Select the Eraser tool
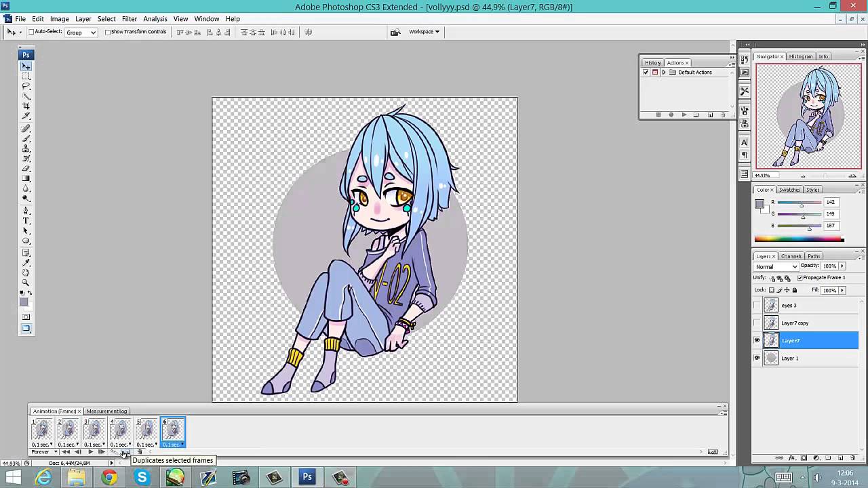The image size is (868, 488). 26,168
